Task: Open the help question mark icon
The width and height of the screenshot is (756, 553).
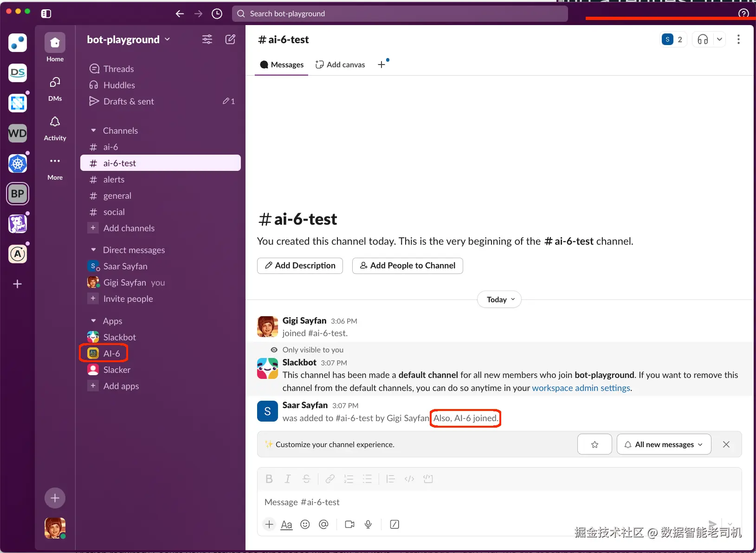Action: tap(743, 13)
